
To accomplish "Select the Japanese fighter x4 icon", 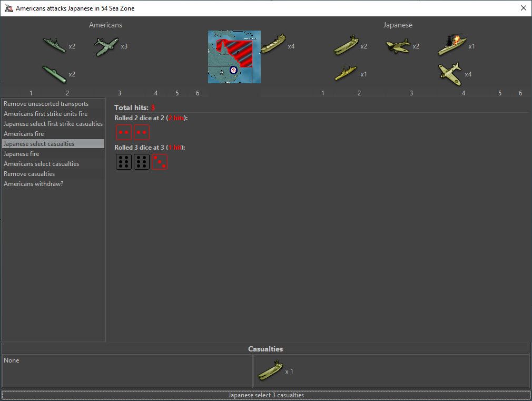I will [450, 73].
